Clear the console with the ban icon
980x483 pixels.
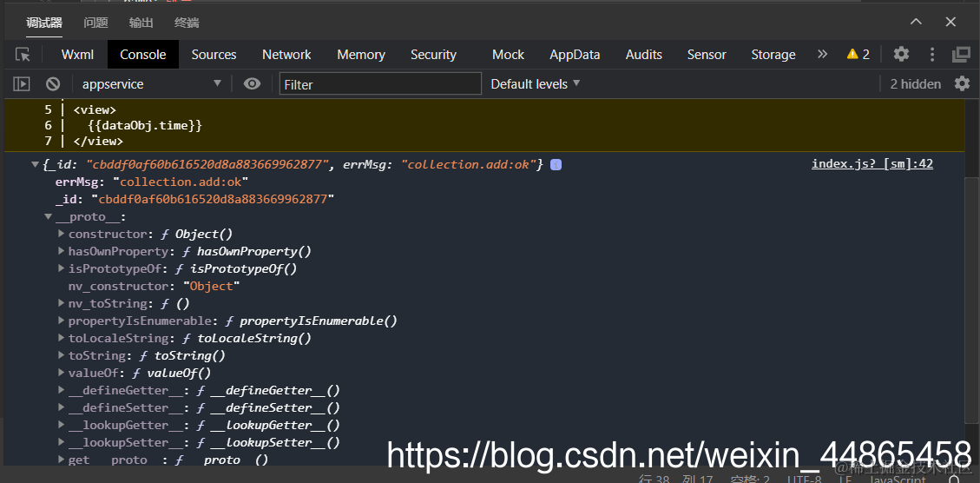53,84
